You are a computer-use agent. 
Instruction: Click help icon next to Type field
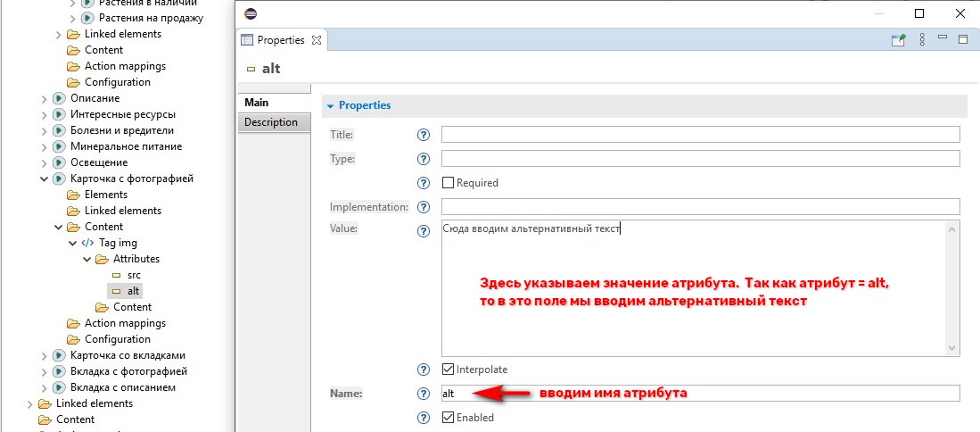424,159
